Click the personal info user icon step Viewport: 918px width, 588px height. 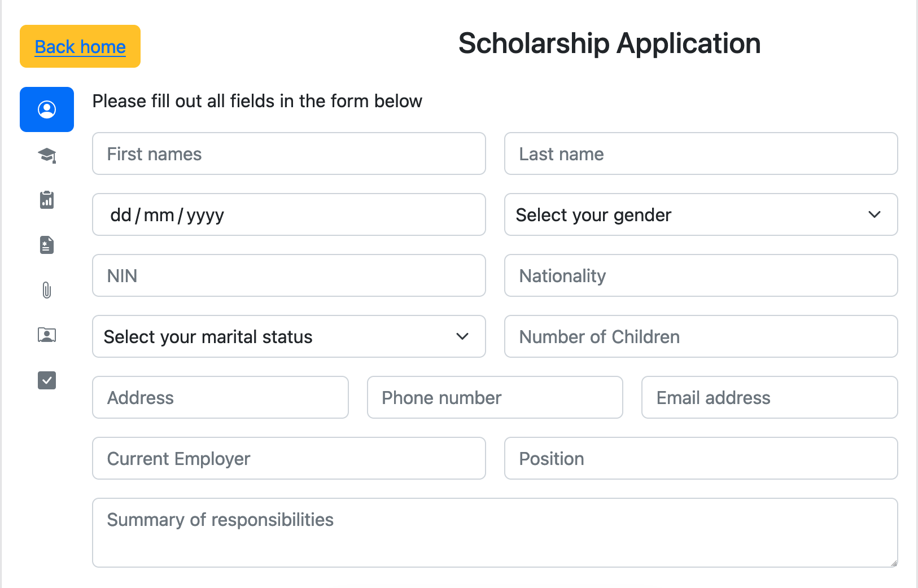47,109
